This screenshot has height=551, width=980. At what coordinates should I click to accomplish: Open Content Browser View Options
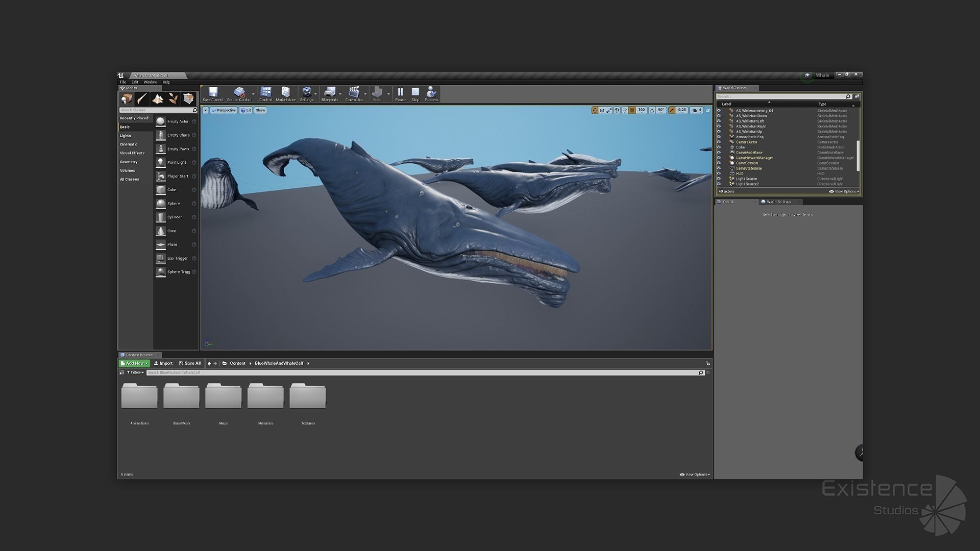[695, 474]
